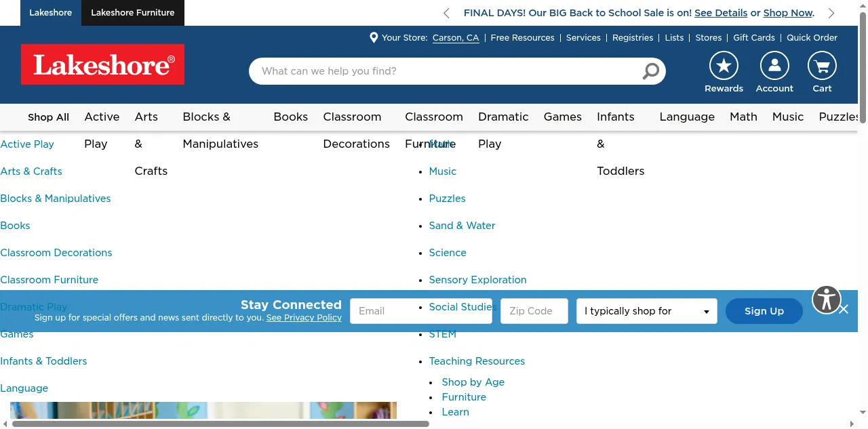Click the horizontal scrollbar at the bottom
The height and width of the screenshot is (429, 868).
220,424
